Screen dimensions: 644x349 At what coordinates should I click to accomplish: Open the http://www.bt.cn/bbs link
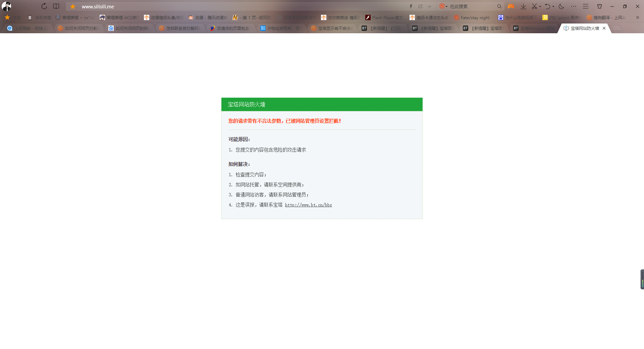(308, 205)
